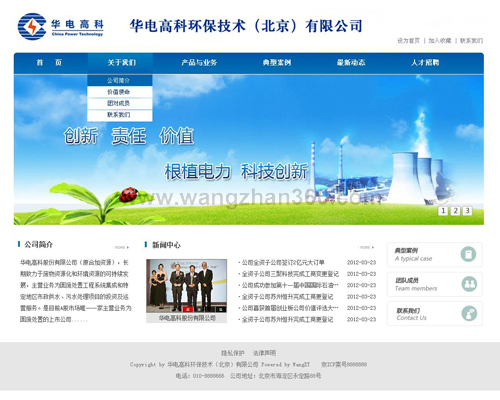Click the 华电高科 company logo
500x400 pixels.
(61, 27)
